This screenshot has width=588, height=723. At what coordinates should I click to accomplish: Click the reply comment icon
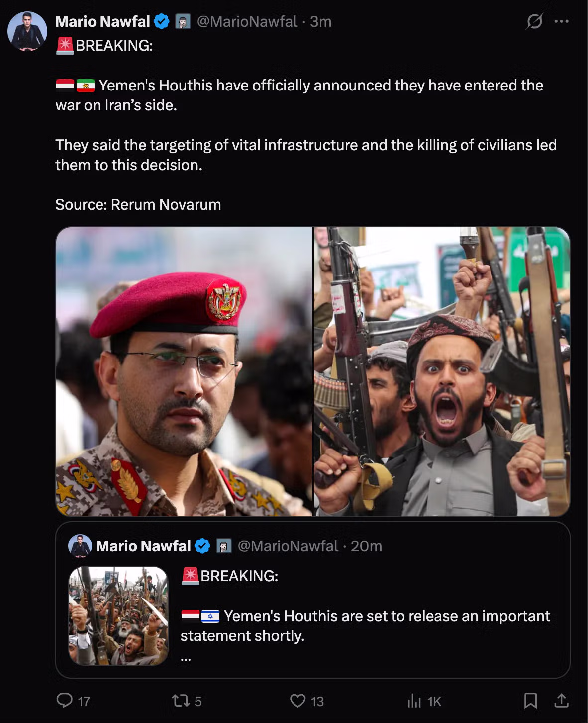pyautogui.click(x=65, y=701)
